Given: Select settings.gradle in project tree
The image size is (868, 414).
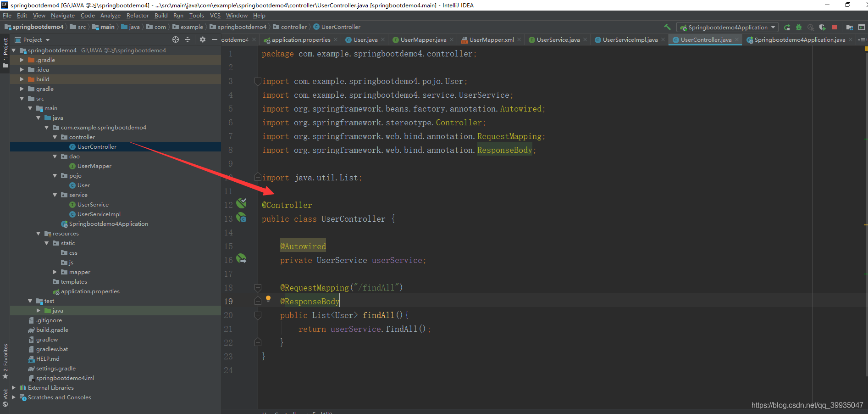Looking at the screenshot, I should [56, 369].
